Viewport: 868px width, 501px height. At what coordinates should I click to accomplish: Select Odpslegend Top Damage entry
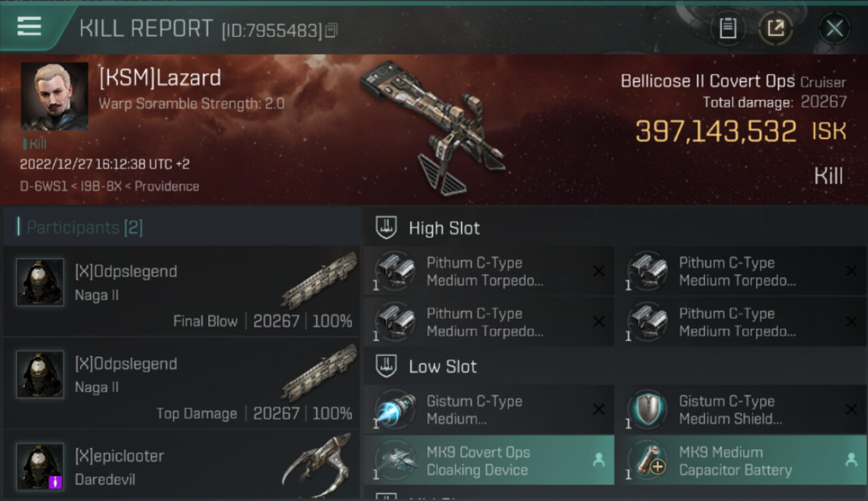click(182, 383)
